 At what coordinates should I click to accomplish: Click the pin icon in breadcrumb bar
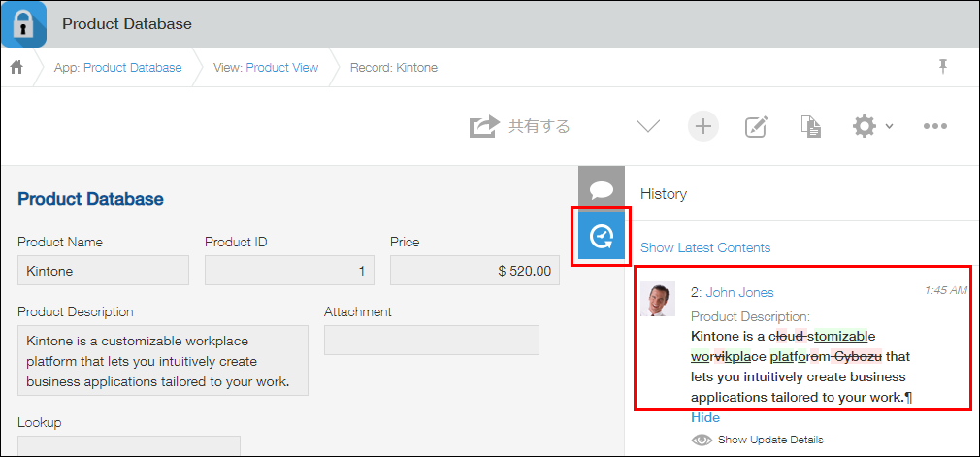(x=942, y=67)
